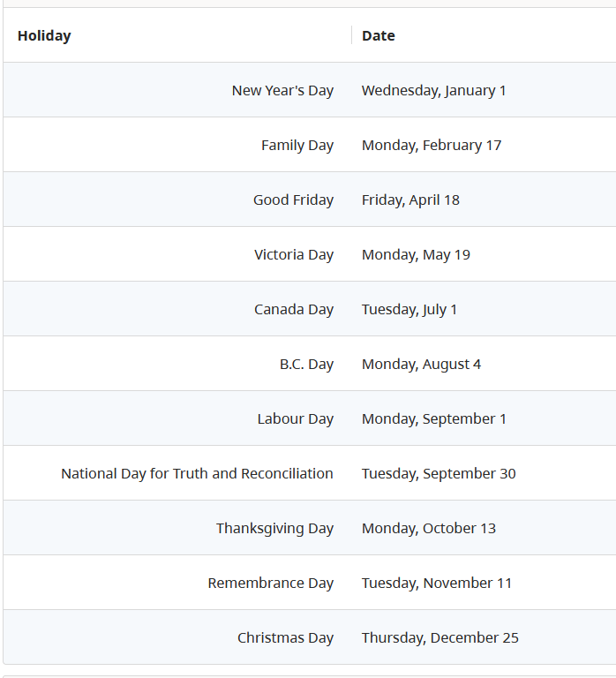The height and width of the screenshot is (678, 616).
Task: Select the Family Day holiday cell
Action: pos(297,146)
